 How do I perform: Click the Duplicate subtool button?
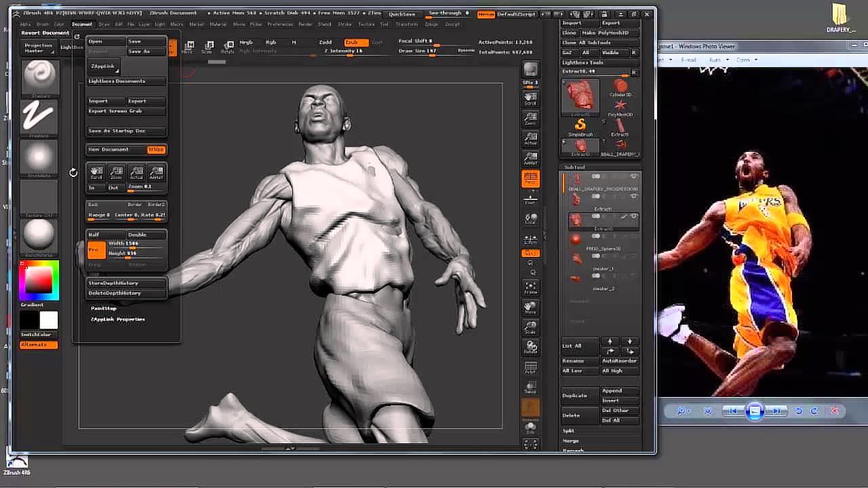click(x=575, y=396)
